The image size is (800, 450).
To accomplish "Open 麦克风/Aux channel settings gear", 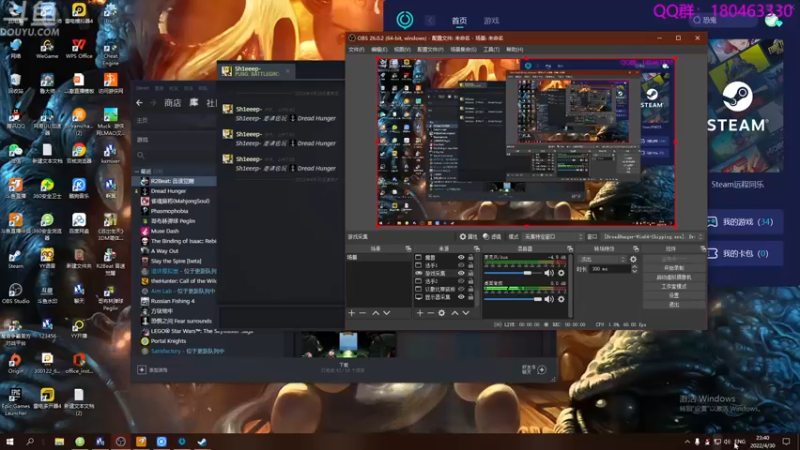I will coord(561,273).
